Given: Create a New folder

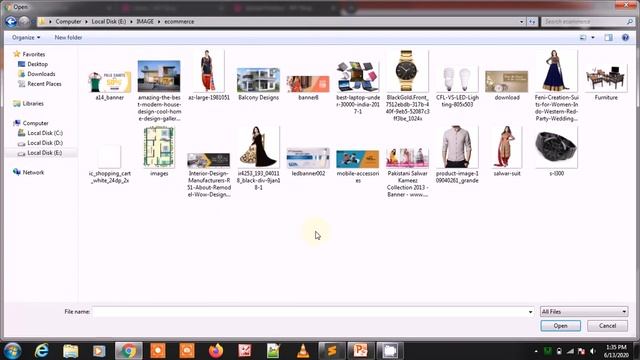Looking at the screenshot, I should [x=68, y=38].
